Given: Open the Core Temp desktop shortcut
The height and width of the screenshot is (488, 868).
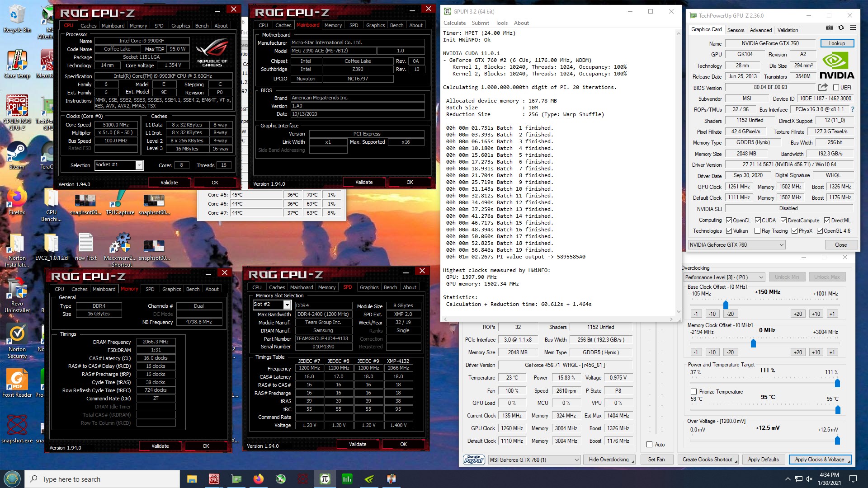Looking at the screenshot, I should [x=17, y=64].
